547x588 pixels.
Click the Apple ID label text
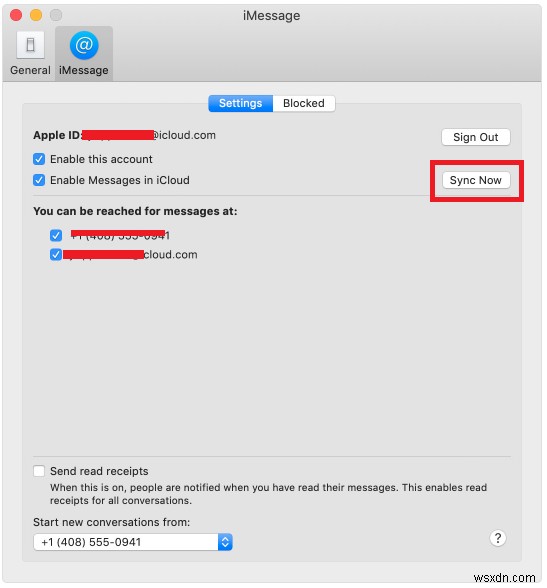pyautogui.click(x=57, y=135)
